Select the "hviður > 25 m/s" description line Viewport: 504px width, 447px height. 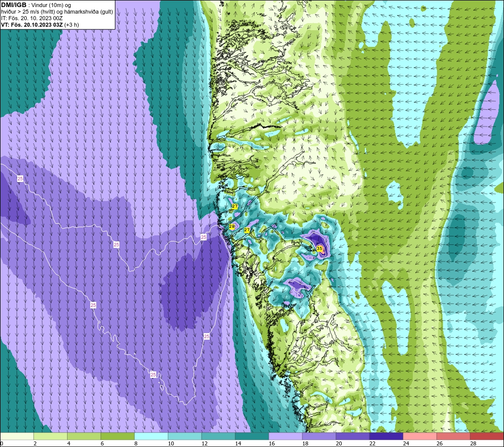tap(57, 12)
